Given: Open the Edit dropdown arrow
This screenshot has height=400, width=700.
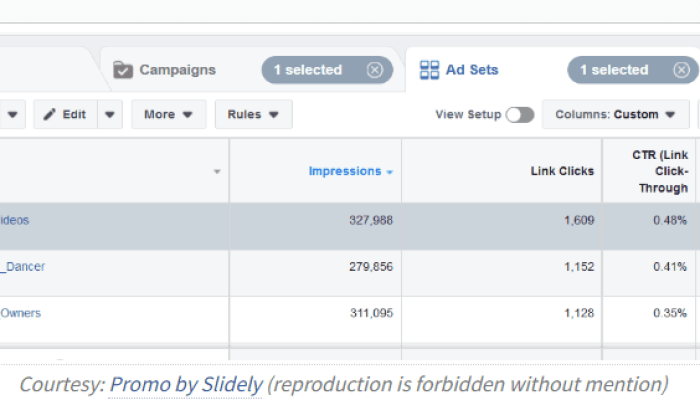Looking at the screenshot, I should [x=110, y=114].
